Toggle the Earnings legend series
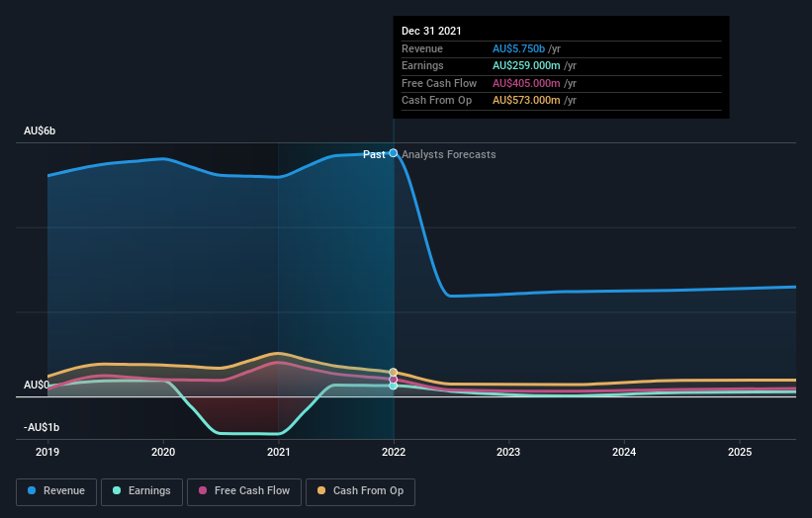Image resolution: width=812 pixels, height=518 pixels. point(141,491)
